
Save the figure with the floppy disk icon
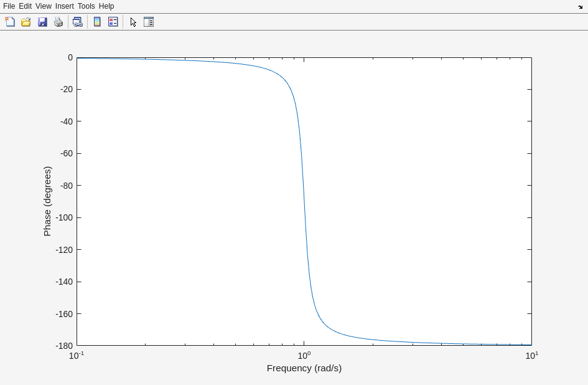[42, 22]
